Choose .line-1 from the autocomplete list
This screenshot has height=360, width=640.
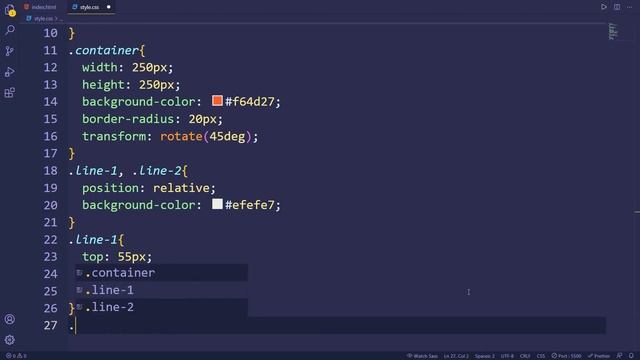pyautogui.click(x=162, y=290)
